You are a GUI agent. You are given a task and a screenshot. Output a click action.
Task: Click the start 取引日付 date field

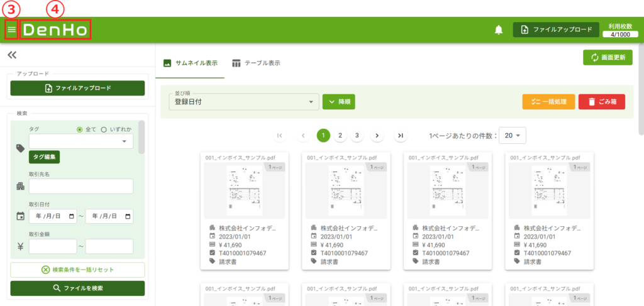[x=53, y=216]
